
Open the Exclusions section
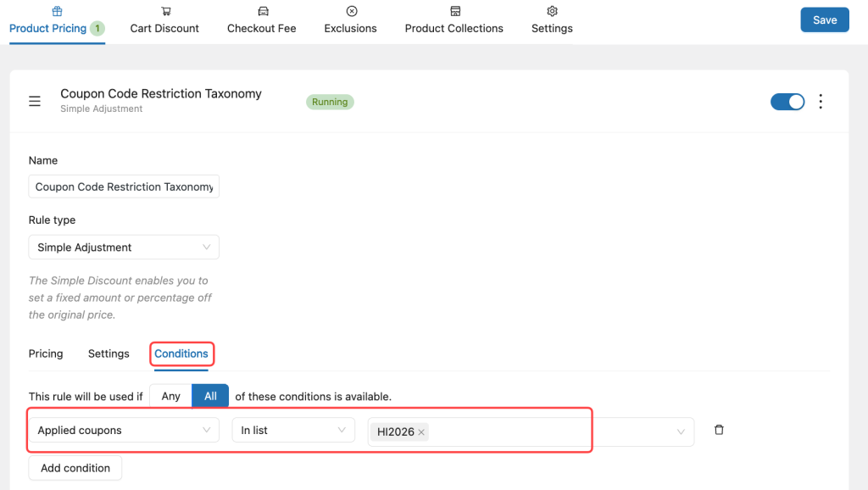pyautogui.click(x=350, y=19)
